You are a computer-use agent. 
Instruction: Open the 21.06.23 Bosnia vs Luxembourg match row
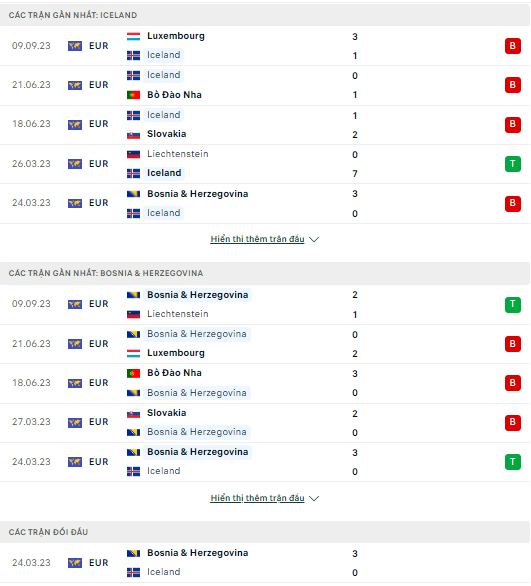pyautogui.click(x=265, y=344)
